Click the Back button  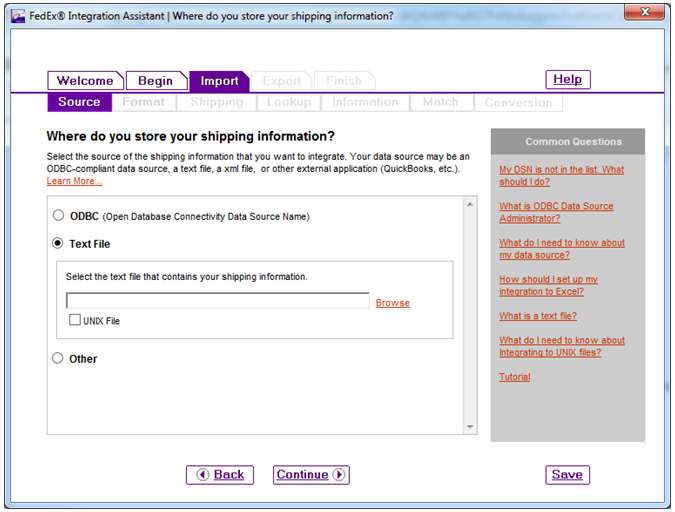[220, 475]
